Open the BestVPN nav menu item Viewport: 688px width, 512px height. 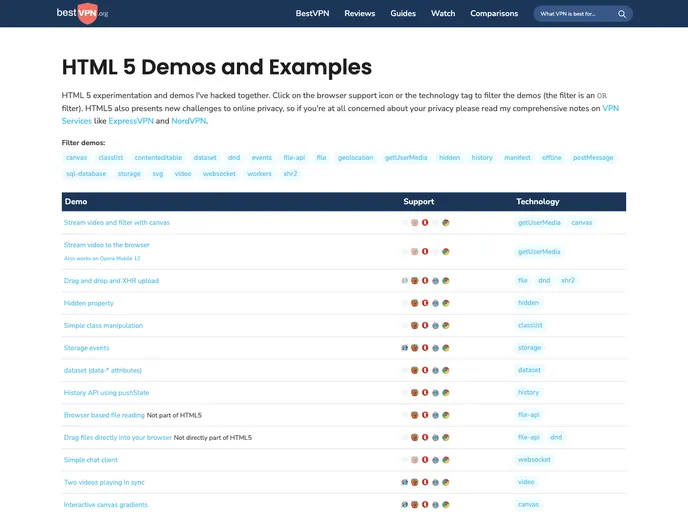click(312, 14)
